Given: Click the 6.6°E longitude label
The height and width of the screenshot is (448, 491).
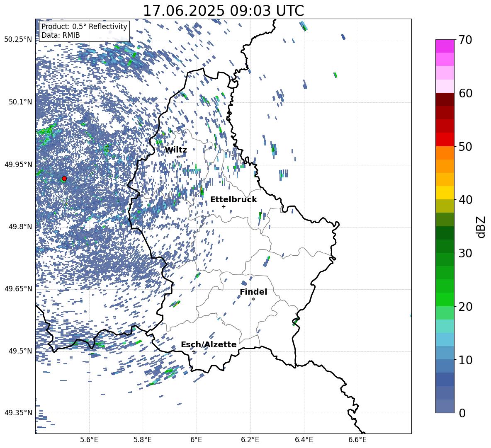Looking at the screenshot, I should (x=357, y=440).
